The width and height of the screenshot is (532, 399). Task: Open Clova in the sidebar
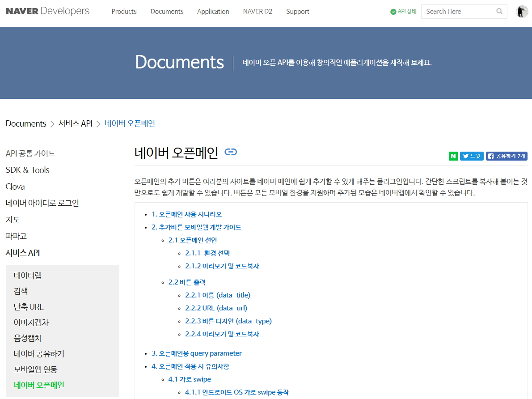pos(15,187)
